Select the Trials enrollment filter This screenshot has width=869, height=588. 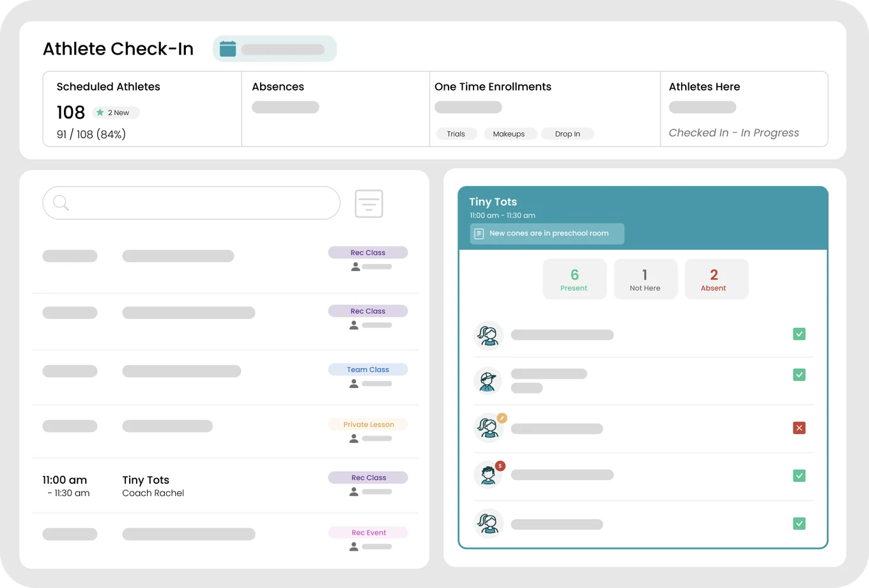click(456, 134)
